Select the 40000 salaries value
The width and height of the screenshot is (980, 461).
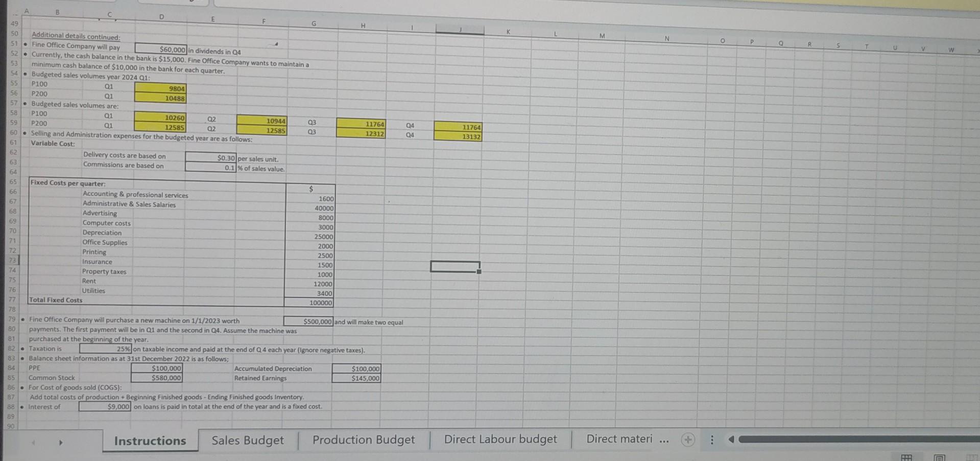tap(309, 208)
